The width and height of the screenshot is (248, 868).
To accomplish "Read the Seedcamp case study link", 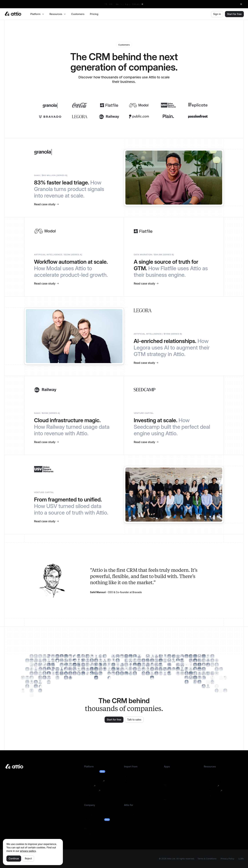I will coord(146,442).
